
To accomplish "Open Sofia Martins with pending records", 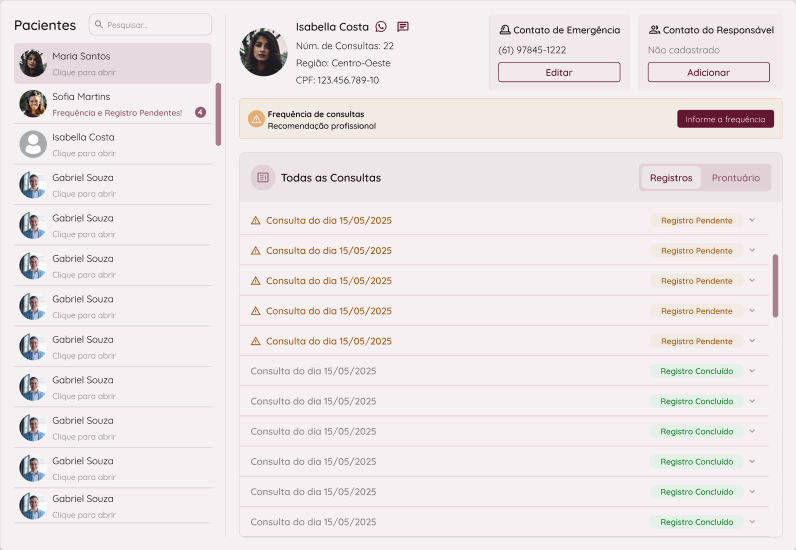I will pos(113,104).
